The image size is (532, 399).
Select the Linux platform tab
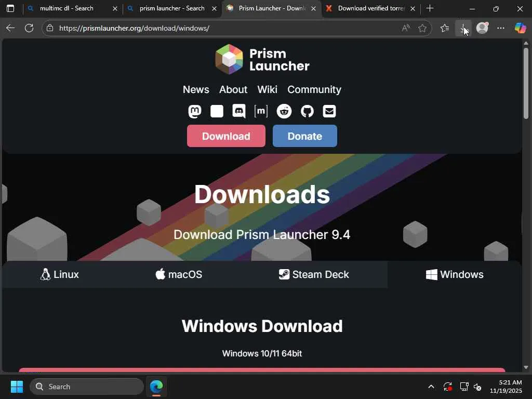[59, 274]
